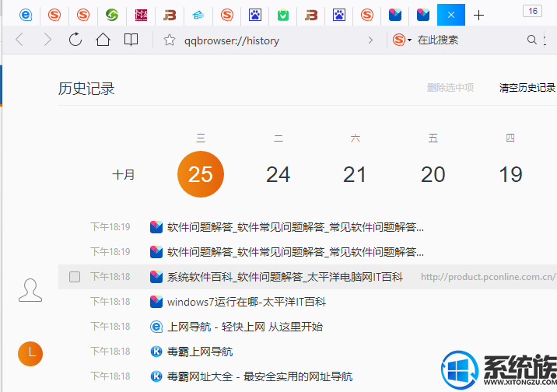This screenshot has width=557, height=392.
Task: Select date 24 in history calendar
Action: pyautogui.click(x=278, y=174)
